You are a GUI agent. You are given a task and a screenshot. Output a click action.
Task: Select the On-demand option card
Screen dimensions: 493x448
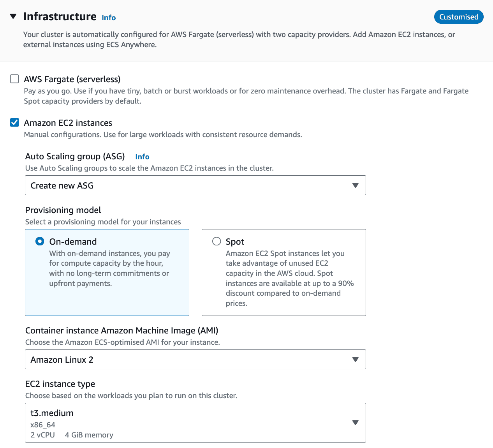coord(107,273)
